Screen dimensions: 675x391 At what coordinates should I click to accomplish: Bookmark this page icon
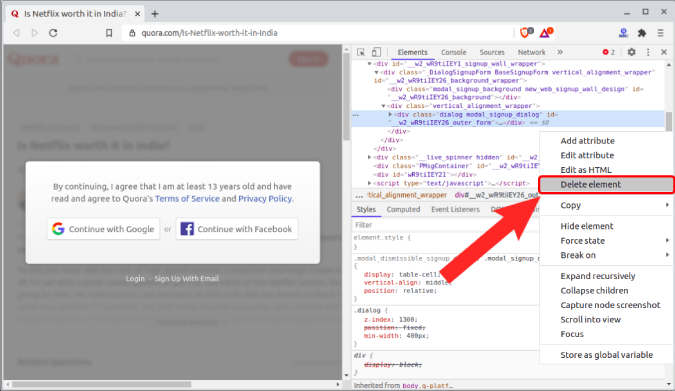[109, 33]
